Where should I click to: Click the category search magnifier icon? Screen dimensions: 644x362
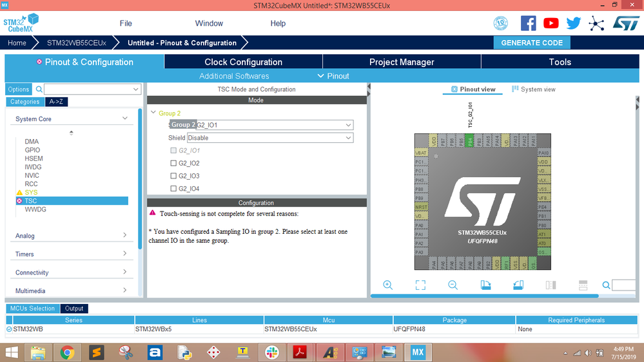click(39, 89)
